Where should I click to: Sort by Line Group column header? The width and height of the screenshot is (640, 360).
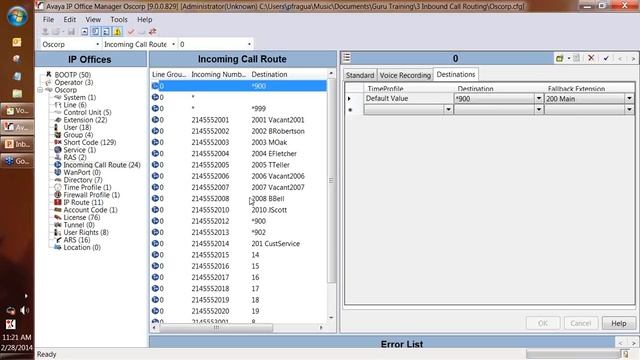tap(169, 74)
